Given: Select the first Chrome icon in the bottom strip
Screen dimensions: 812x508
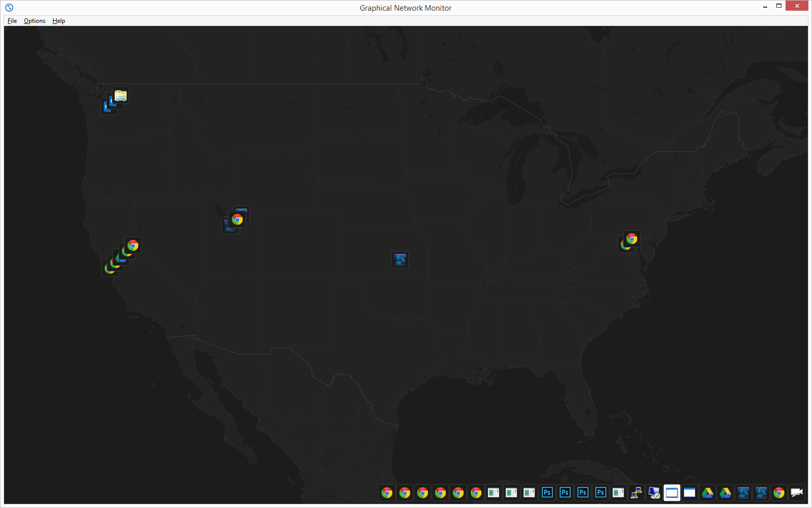Looking at the screenshot, I should pos(387,493).
